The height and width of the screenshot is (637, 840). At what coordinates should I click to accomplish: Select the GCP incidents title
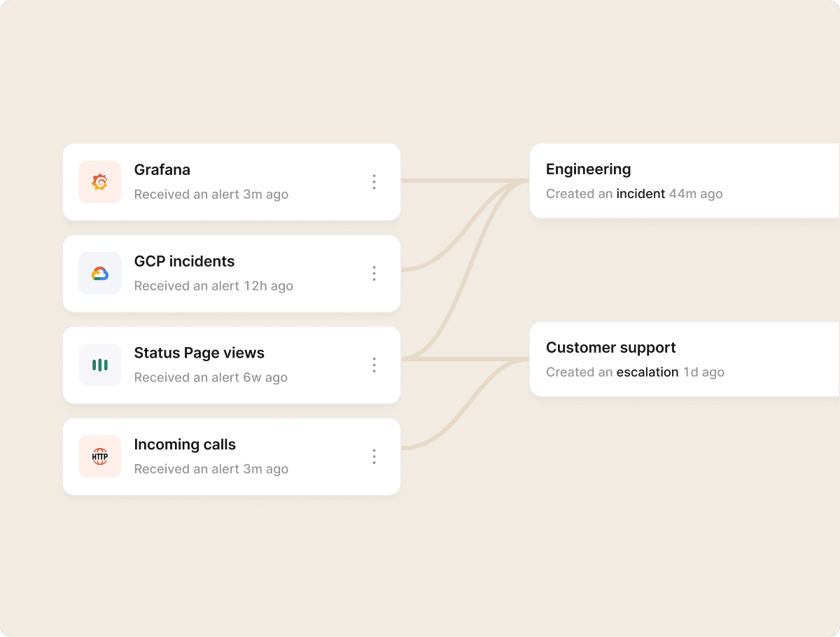point(185,261)
